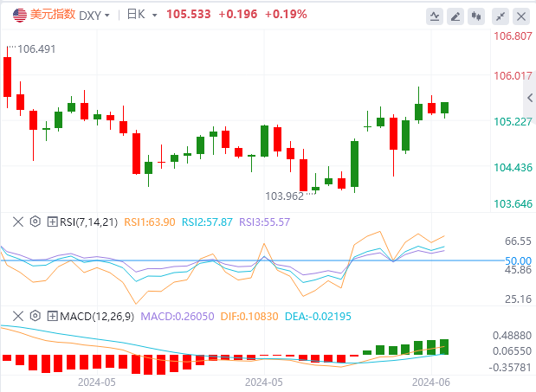Click the 50.00 RSI midline label
The image size is (536, 392).
[x=518, y=260]
